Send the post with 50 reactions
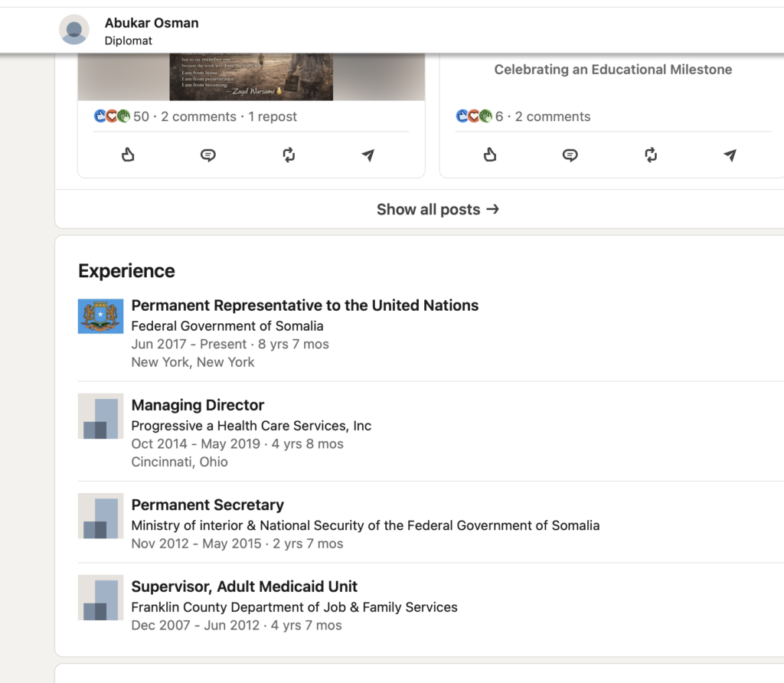Screen dimensions: 784x683 point(368,155)
